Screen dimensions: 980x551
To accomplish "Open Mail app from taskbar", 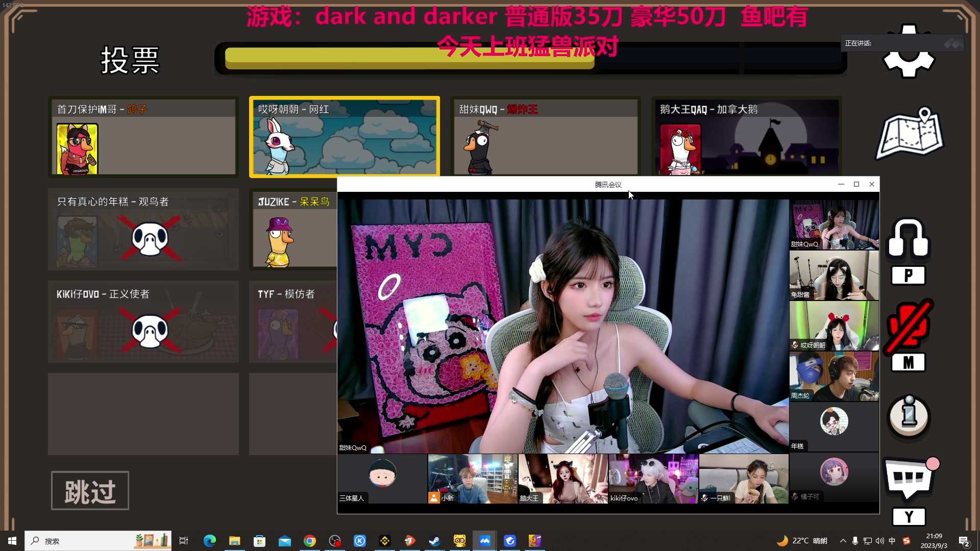I will [285, 541].
